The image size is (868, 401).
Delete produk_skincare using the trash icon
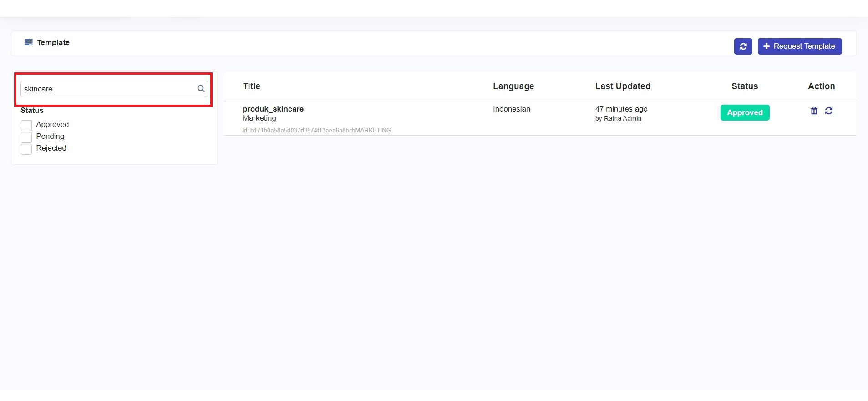[x=814, y=111]
